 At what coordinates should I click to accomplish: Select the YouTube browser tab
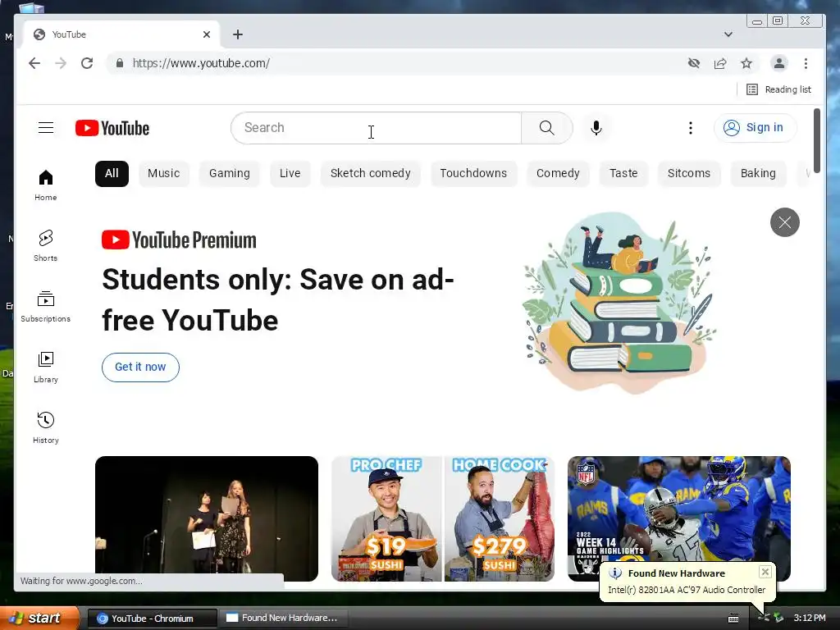[x=121, y=34]
